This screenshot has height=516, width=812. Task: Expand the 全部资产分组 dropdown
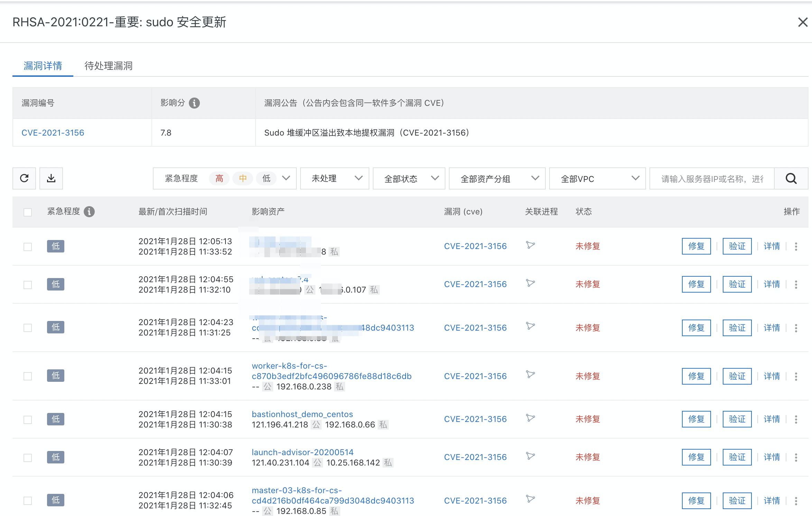tap(497, 178)
